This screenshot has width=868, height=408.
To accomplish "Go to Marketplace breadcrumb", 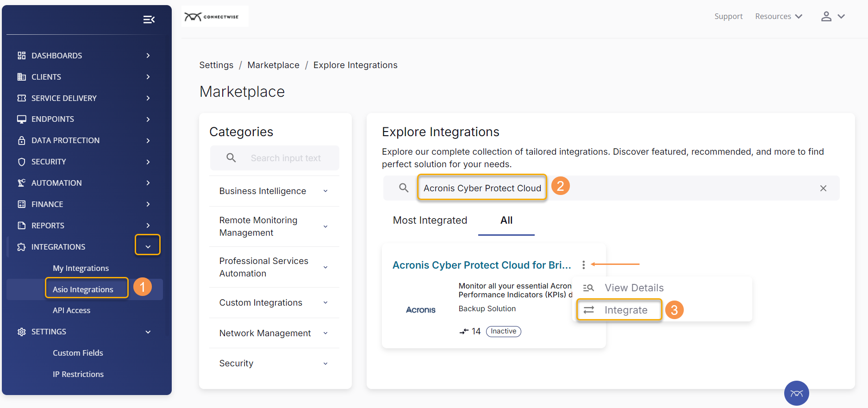I will pyautogui.click(x=273, y=65).
